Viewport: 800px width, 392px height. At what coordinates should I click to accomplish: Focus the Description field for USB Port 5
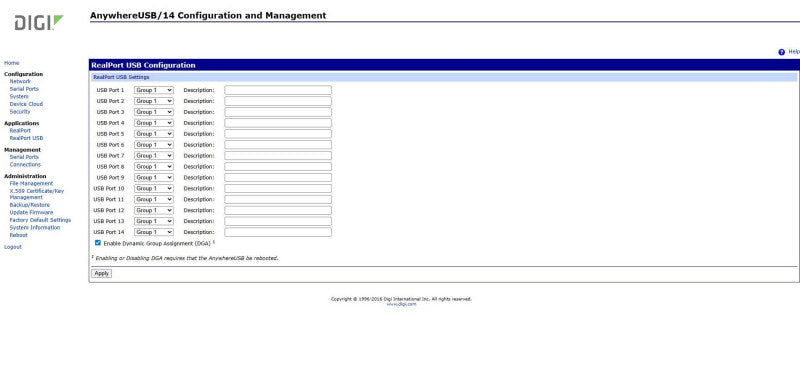click(278, 134)
